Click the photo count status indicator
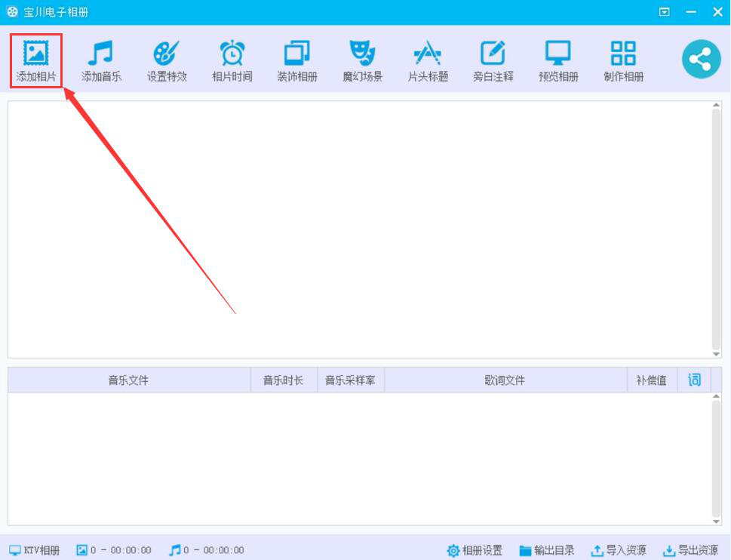Screen dimensions: 731x560 [x=114, y=550]
